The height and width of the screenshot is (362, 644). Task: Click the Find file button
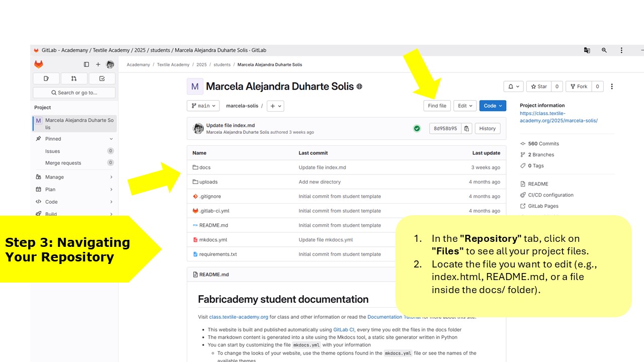click(x=437, y=106)
